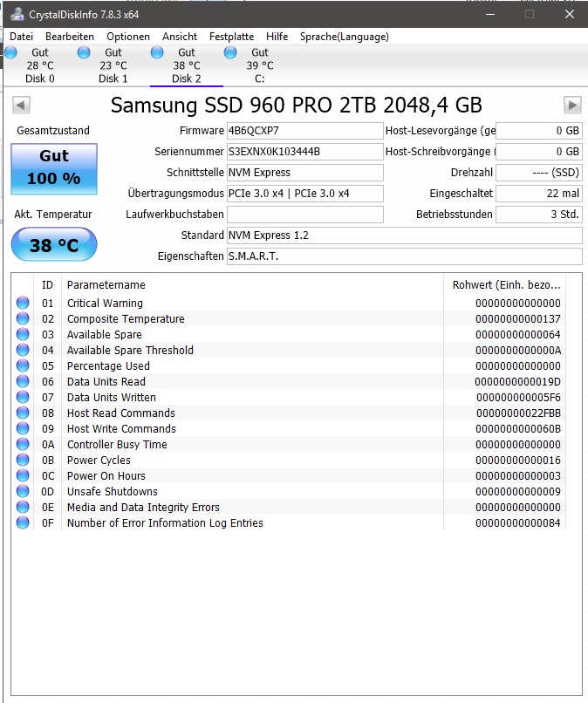Select the Unsafe Shutdowns parameter name
Image resolution: width=588 pixels, height=703 pixels.
point(113,492)
